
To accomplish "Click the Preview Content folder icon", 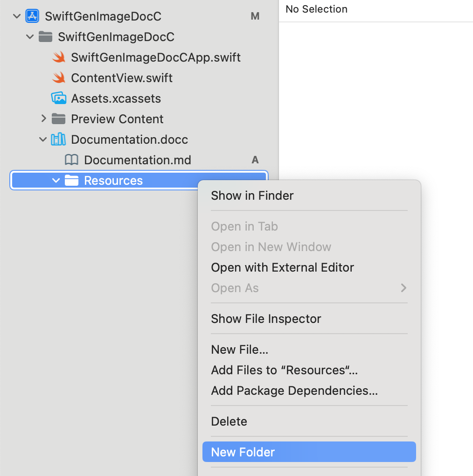I will click(58, 119).
